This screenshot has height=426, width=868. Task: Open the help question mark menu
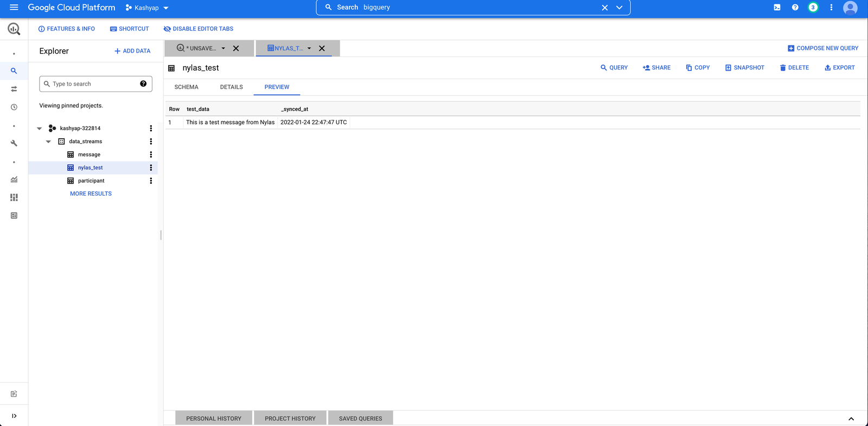coord(795,8)
